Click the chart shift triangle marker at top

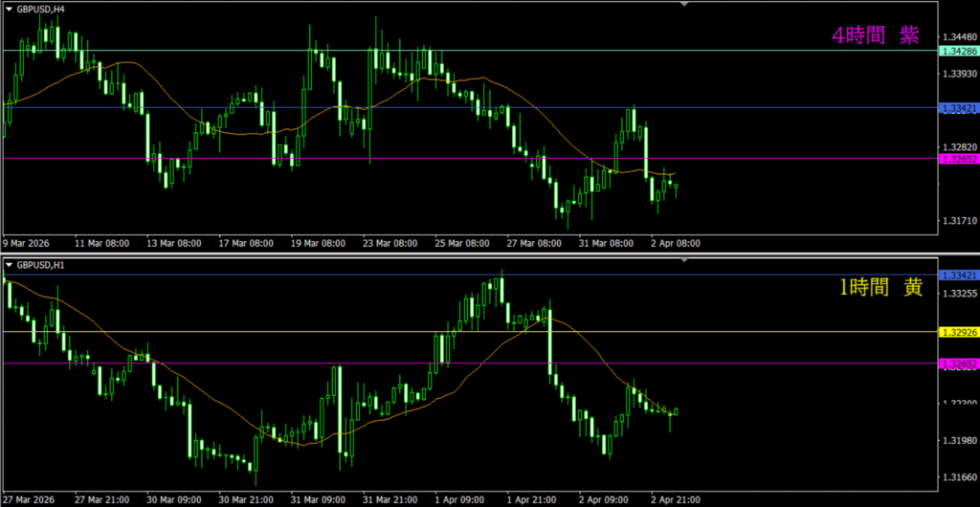click(x=684, y=5)
